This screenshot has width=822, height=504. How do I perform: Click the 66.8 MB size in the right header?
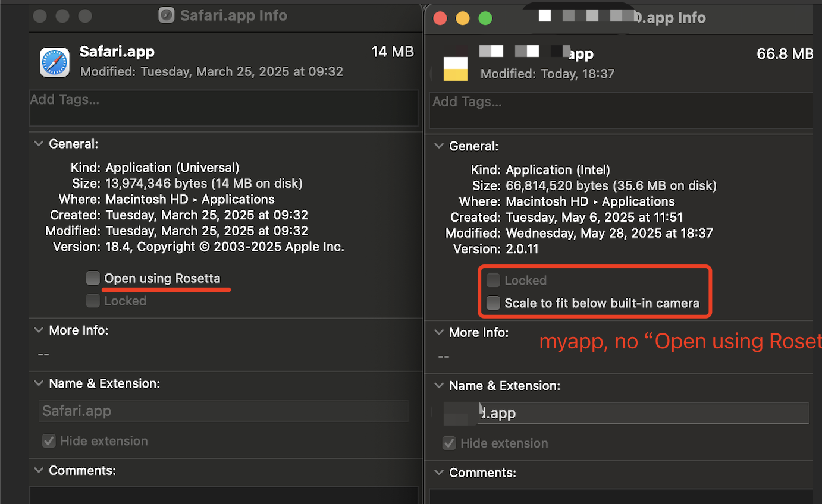tap(785, 54)
